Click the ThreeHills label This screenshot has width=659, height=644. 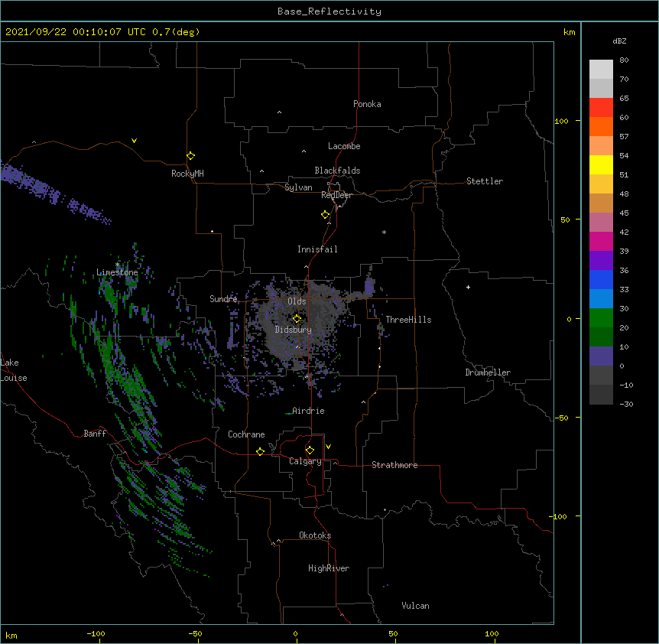[408, 320]
